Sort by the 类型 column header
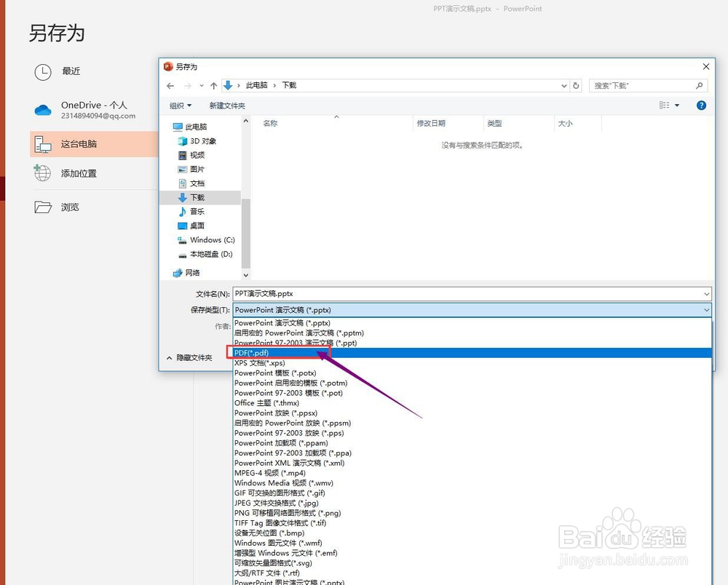 click(x=494, y=124)
